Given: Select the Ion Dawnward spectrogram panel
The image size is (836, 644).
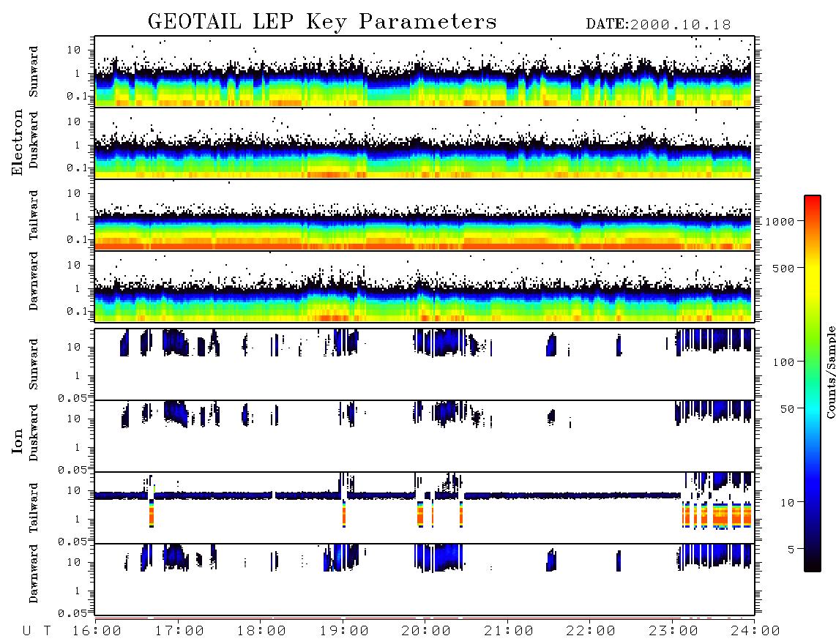Looking at the screenshot, I should pos(425,580).
